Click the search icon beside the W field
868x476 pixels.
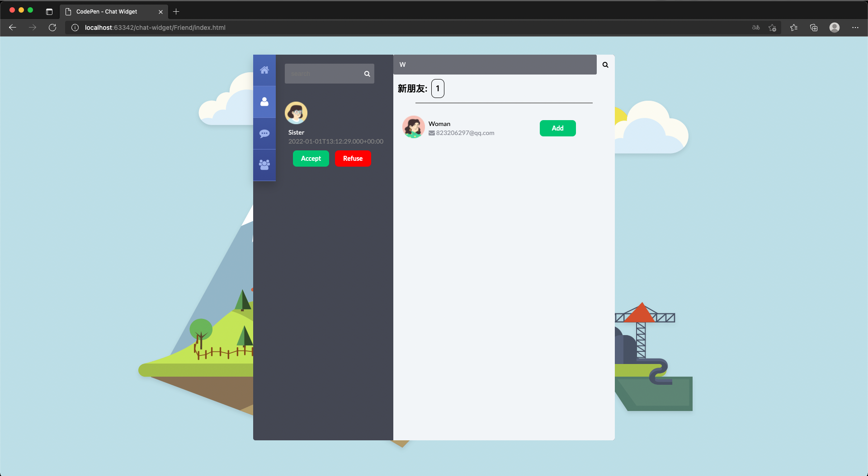(605, 65)
